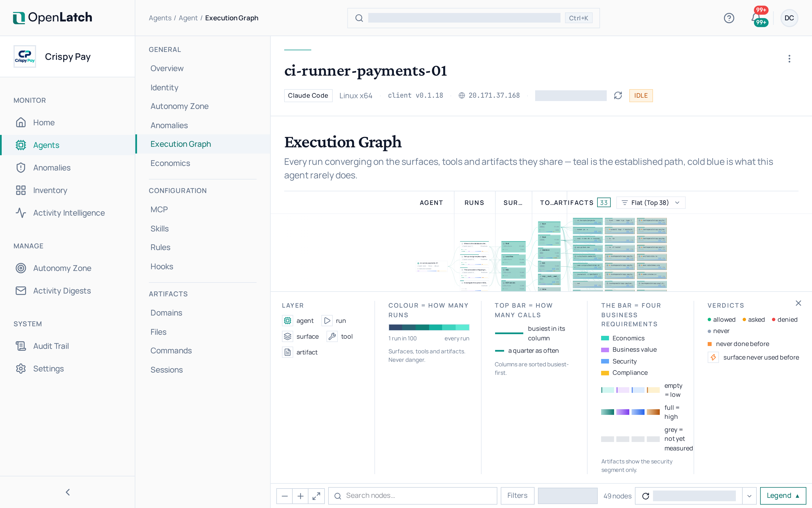Select MCP under Configuration

203,209
